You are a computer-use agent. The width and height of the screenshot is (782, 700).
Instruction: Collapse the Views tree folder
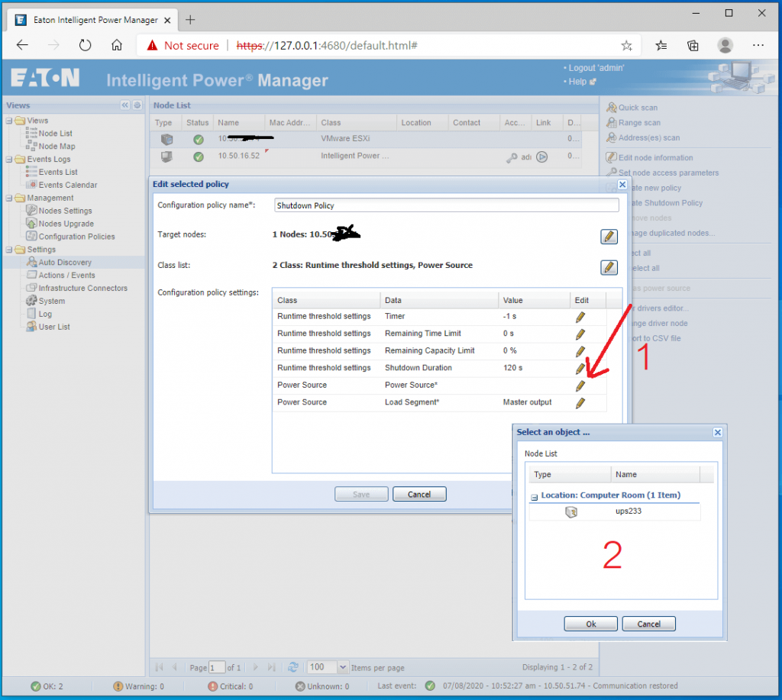click(x=9, y=121)
